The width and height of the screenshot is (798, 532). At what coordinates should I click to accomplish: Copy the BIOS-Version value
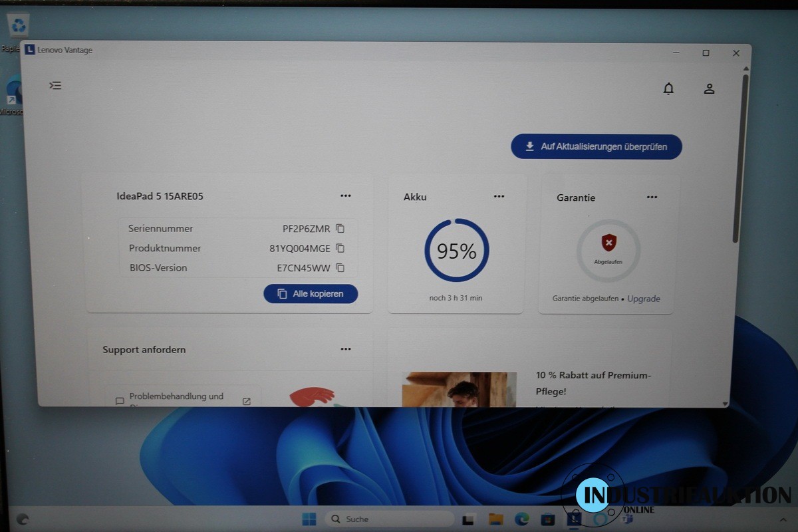(340, 268)
